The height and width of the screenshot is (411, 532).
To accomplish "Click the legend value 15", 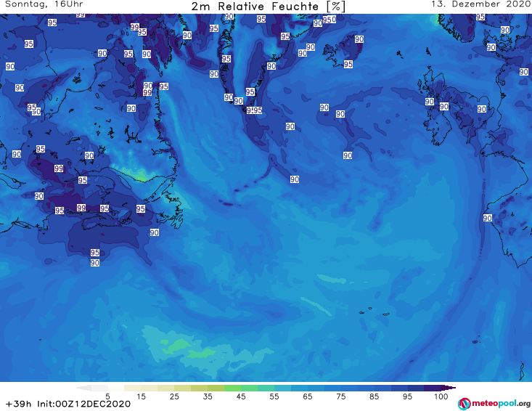I will [141, 396].
